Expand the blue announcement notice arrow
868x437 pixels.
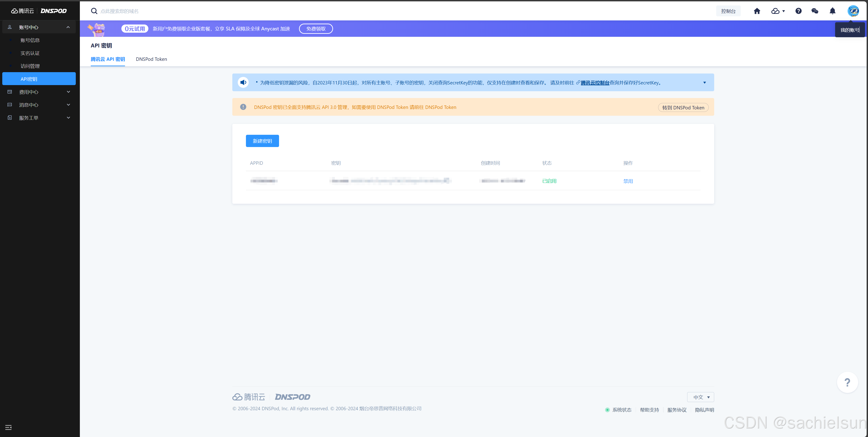704,83
